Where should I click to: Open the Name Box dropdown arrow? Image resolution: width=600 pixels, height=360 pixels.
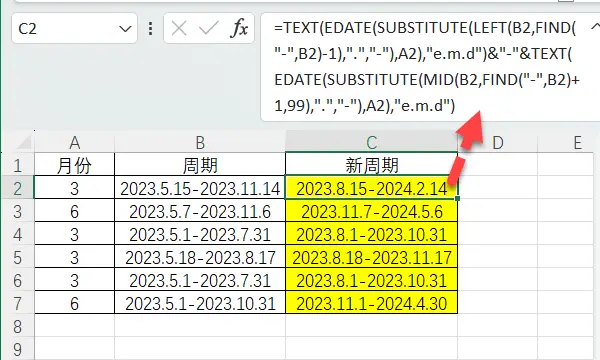point(125,29)
